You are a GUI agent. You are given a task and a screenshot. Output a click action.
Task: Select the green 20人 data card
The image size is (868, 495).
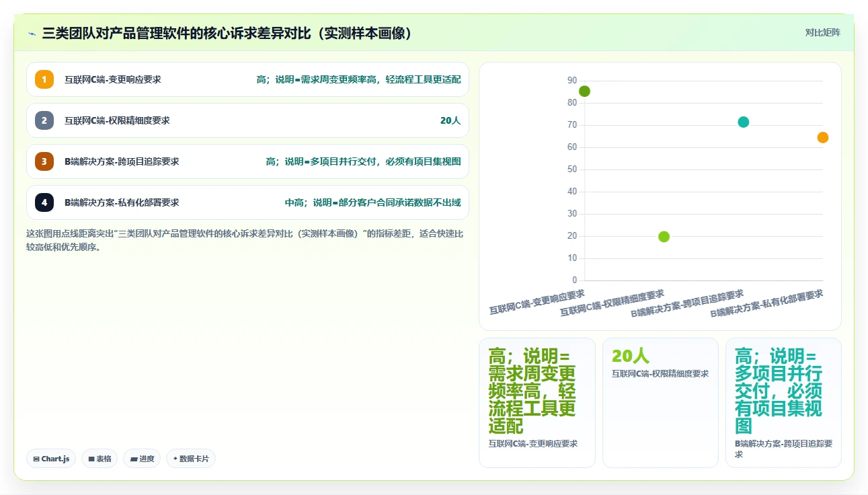660,402
